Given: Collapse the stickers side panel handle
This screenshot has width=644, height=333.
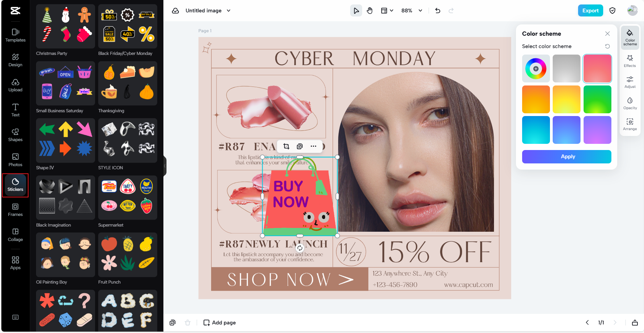Looking at the screenshot, I should tap(165, 166).
